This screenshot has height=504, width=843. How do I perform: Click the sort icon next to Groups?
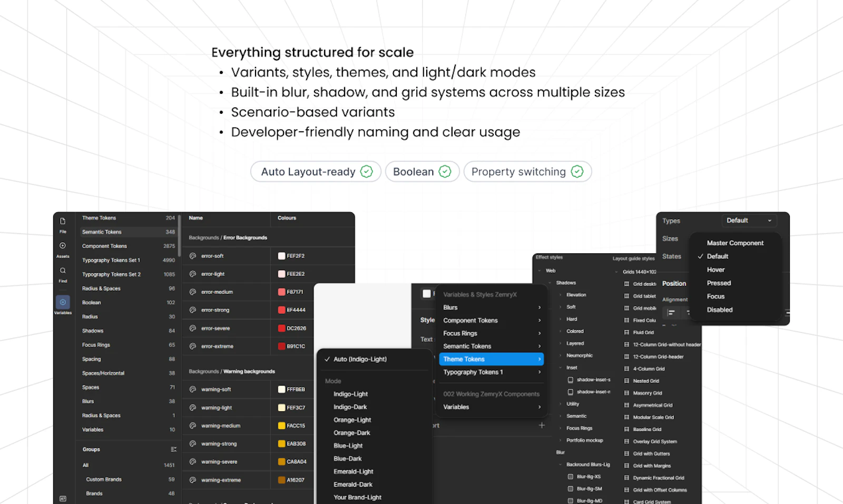(x=174, y=448)
